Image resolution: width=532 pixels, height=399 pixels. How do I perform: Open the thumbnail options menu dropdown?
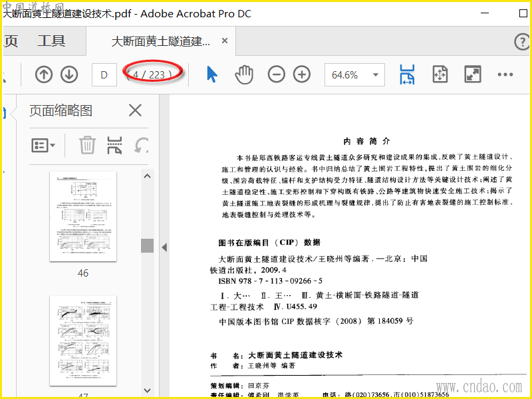[x=43, y=146]
